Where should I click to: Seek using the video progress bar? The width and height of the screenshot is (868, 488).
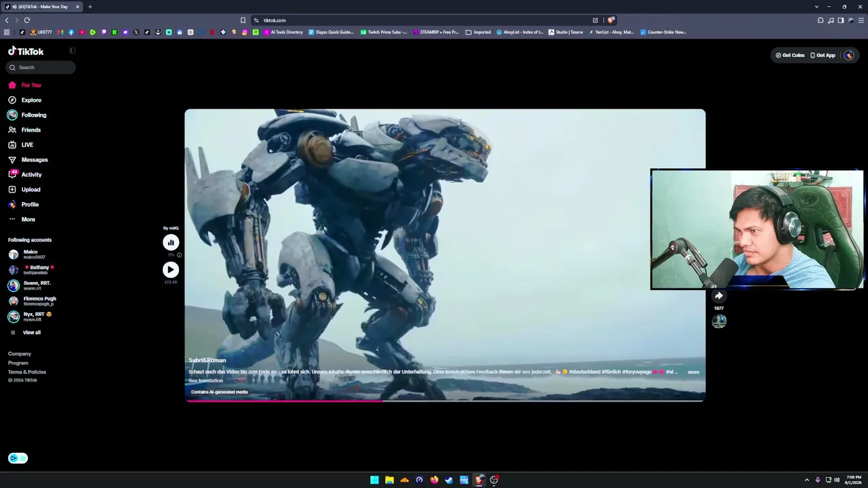point(445,401)
